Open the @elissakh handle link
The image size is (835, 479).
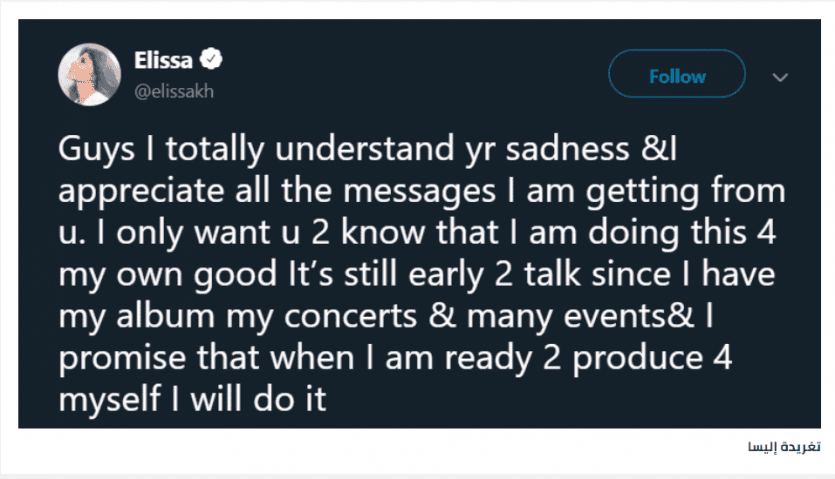click(x=174, y=89)
